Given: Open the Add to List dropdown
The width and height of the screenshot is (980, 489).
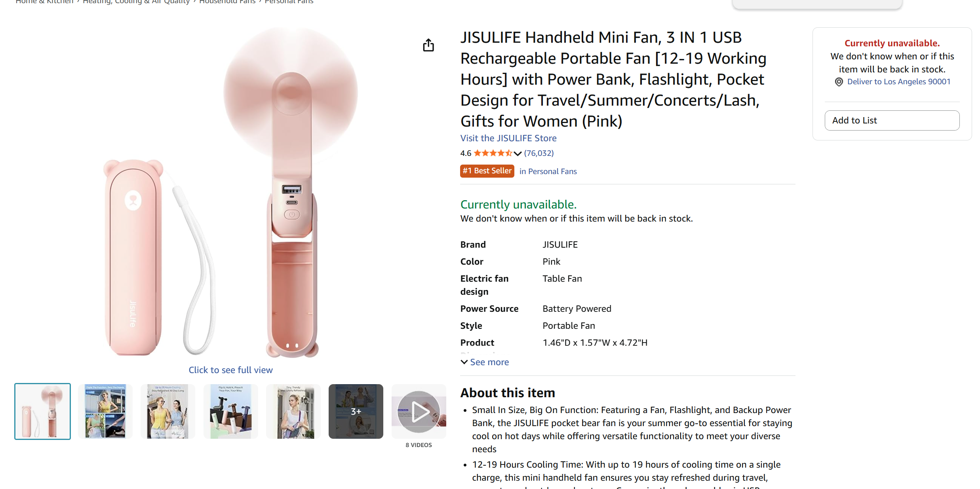Looking at the screenshot, I should (892, 120).
